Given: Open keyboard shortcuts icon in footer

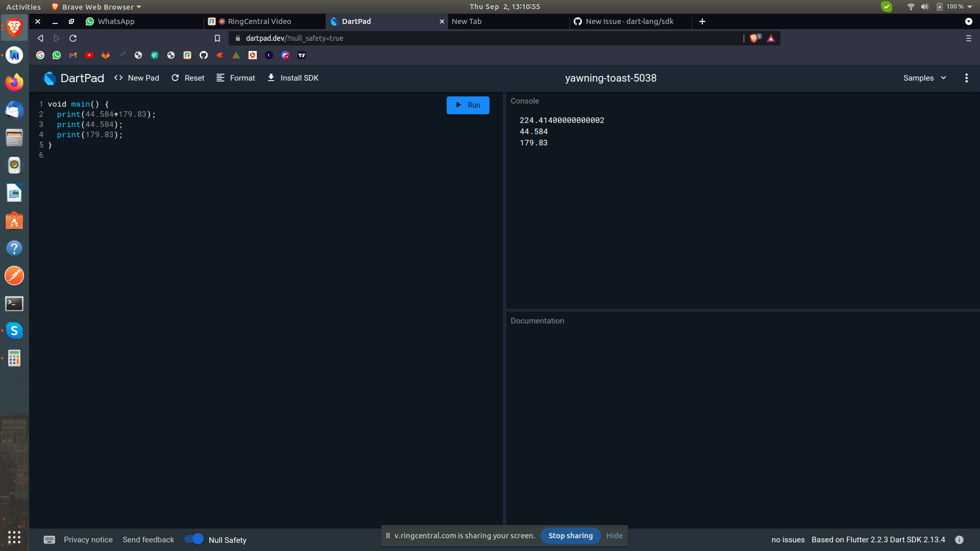Looking at the screenshot, I should coord(50,540).
